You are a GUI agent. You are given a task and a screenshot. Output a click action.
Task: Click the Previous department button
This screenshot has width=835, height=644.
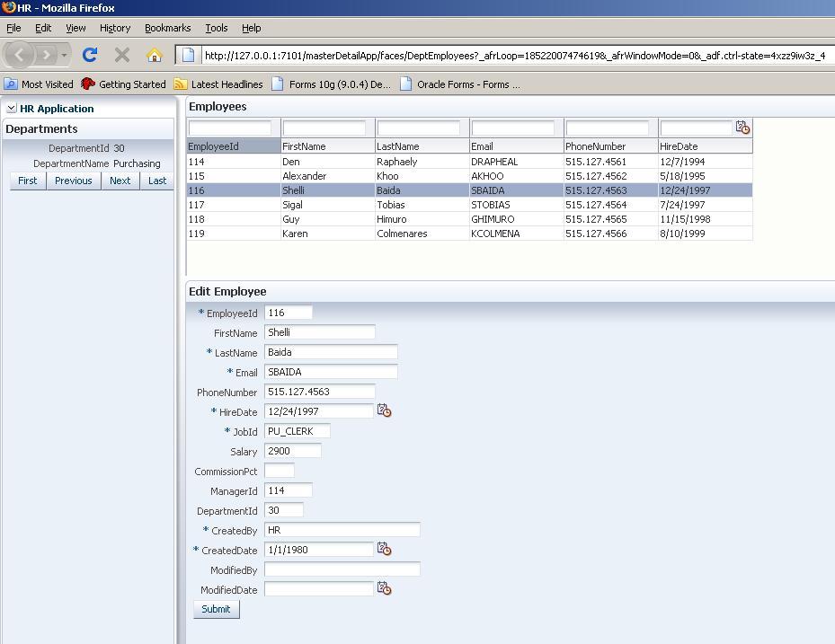[x=74, y=181]
